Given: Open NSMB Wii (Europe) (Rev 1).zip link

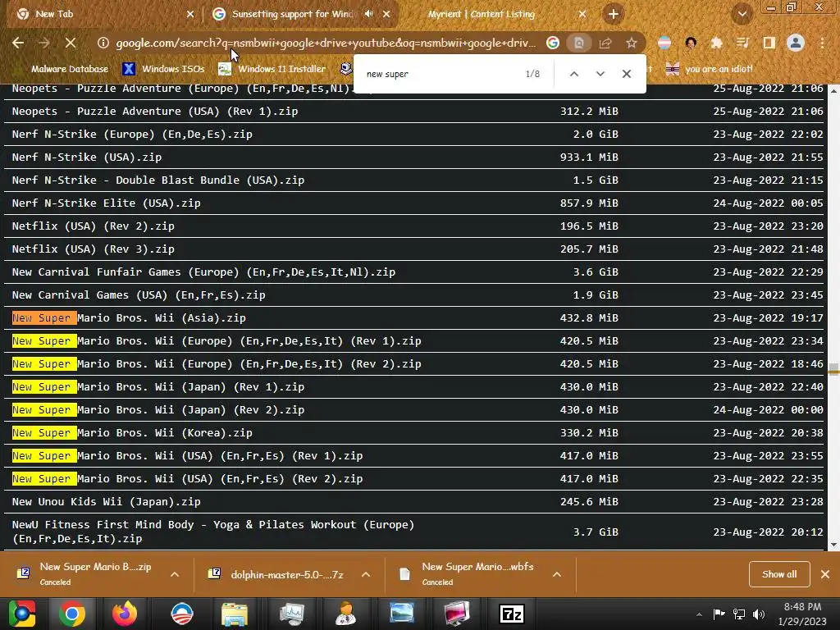Looking at the screenshot, I should [217, 341].
